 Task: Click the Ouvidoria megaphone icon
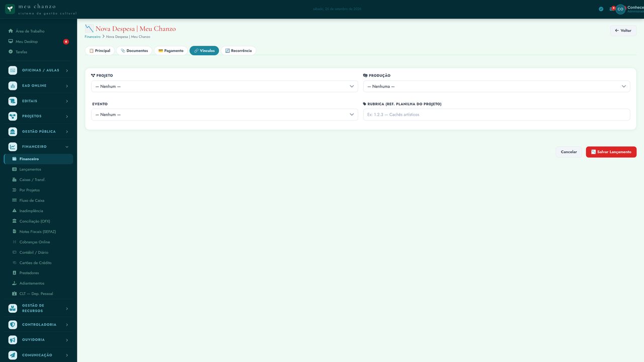coord(13,340)
